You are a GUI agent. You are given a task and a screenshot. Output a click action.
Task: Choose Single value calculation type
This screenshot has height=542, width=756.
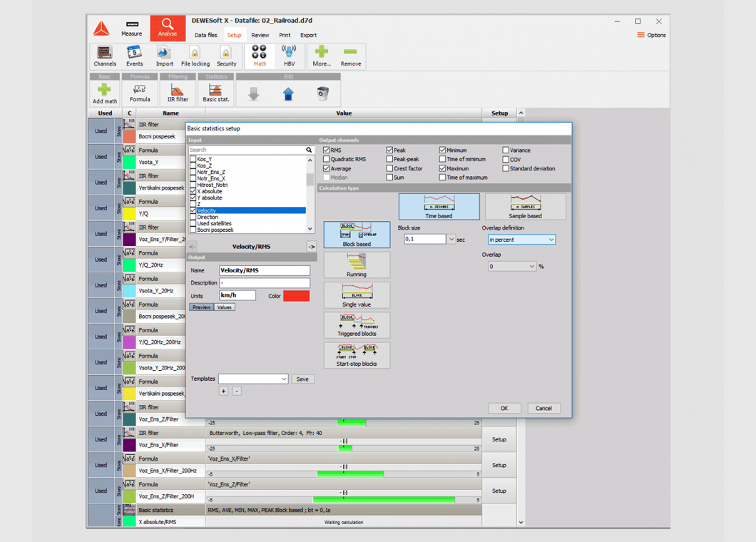tap(357, 295)
